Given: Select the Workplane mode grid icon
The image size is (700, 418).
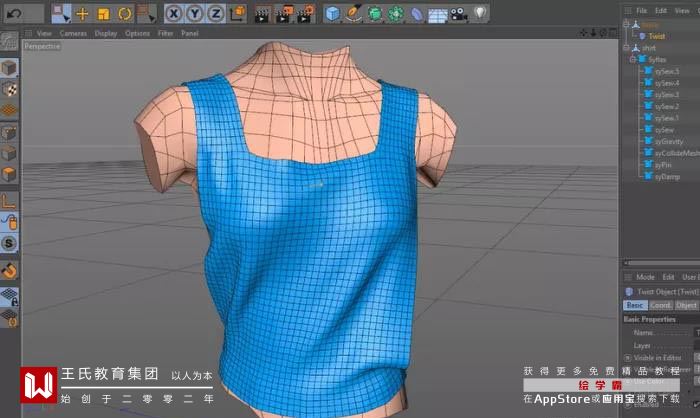Looking at the screenshot, I should [x=9, y=110].
